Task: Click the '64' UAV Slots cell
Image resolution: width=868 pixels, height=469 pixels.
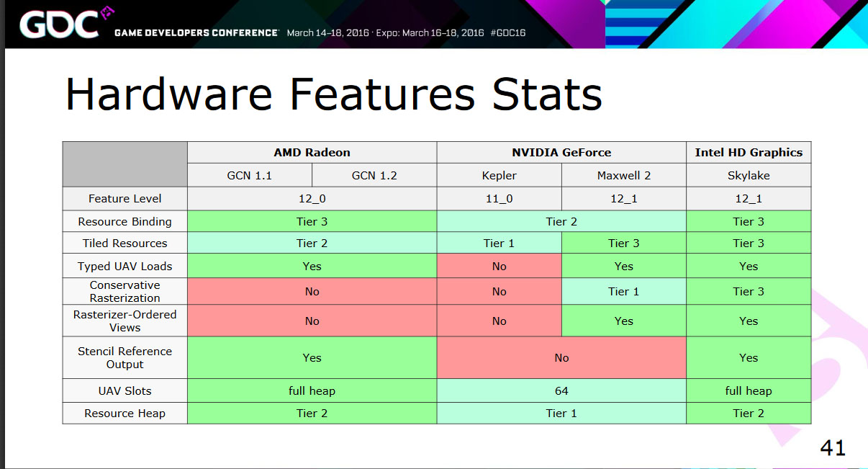Action: (x=561, y=391)
